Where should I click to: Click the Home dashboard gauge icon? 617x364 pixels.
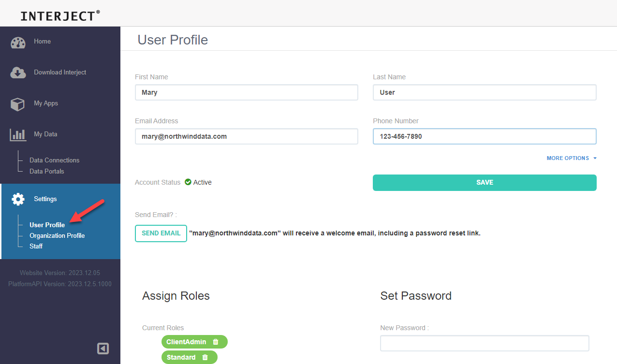pos(18,43)
